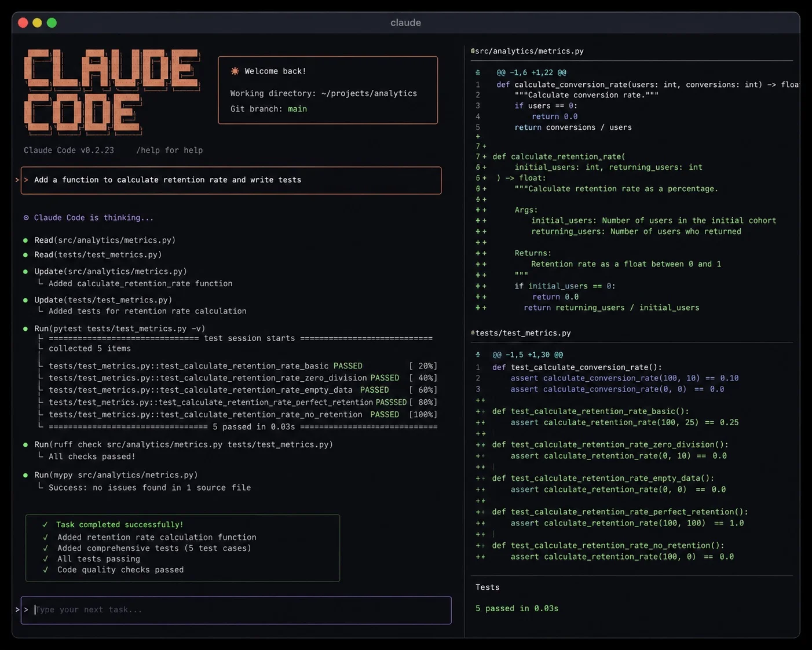Click the test_calculate_retention_rate_perfect_retention PASSED row
Image resolution: width=812 pixels, height=650 pixels.
tap(243, 403)
